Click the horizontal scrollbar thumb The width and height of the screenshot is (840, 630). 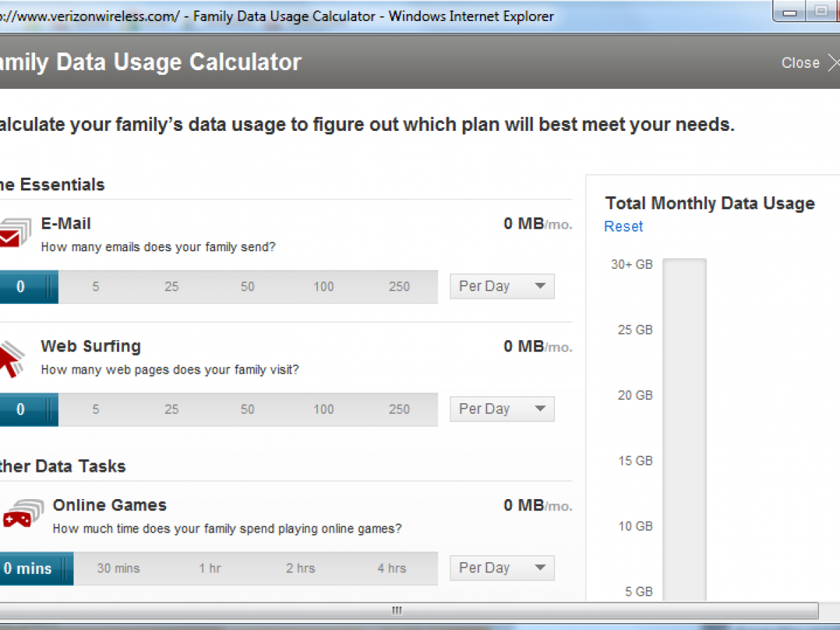coord(396,610)
